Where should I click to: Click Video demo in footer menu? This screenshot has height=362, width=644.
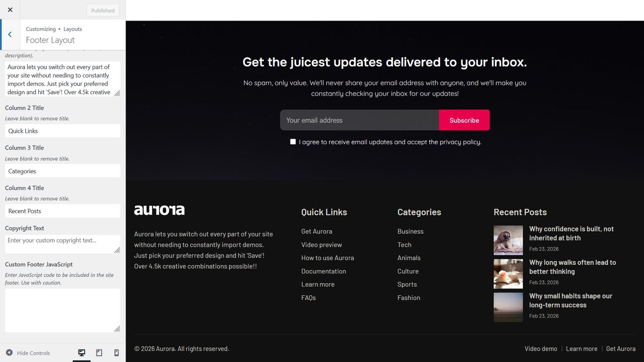541,349
